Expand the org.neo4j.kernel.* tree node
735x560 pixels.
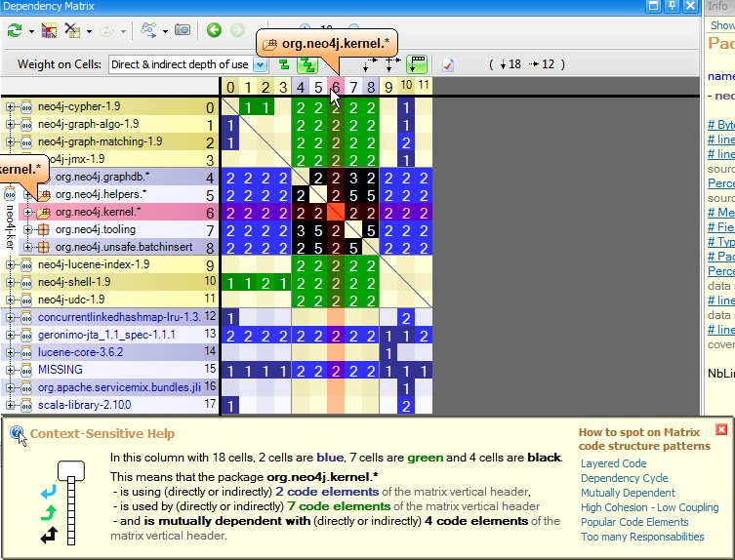[27, 213]
